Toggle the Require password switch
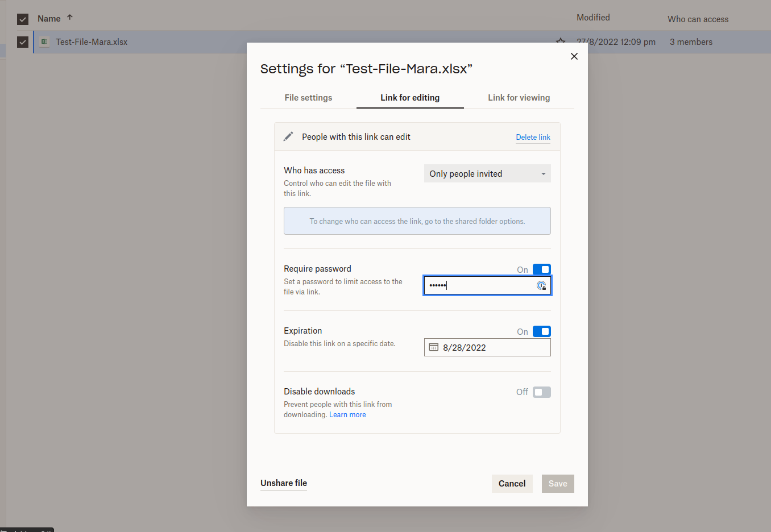 541,269
